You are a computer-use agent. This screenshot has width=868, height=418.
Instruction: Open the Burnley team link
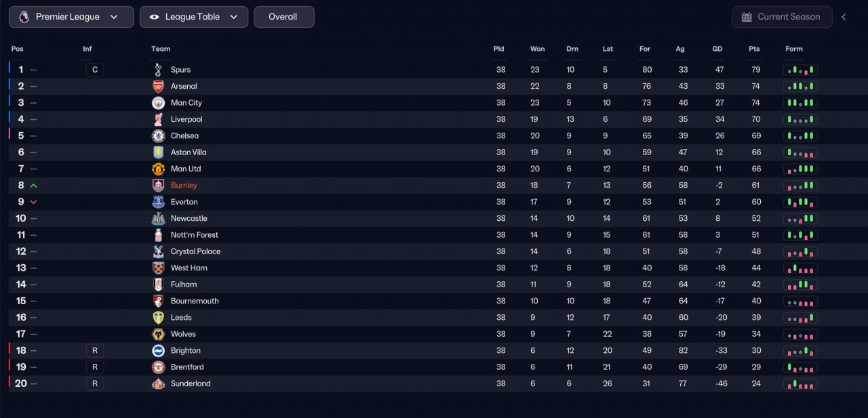(184, 186)
